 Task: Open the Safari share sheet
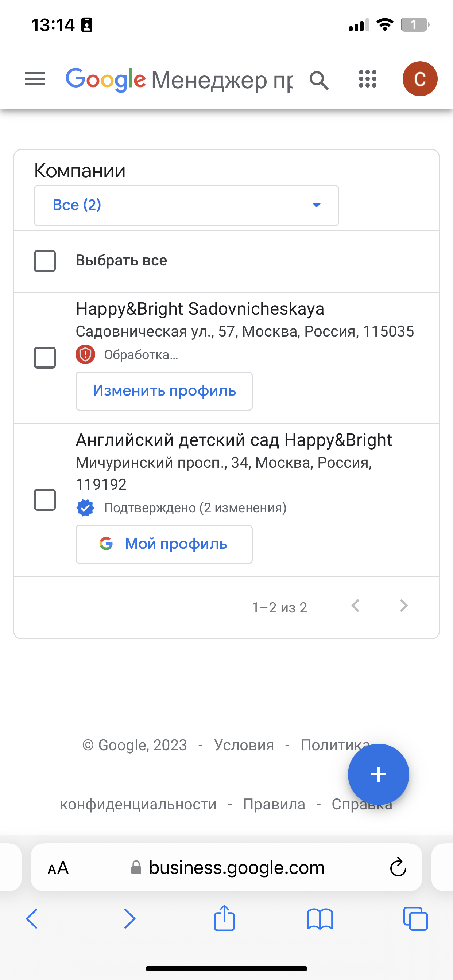pos(224,919)
